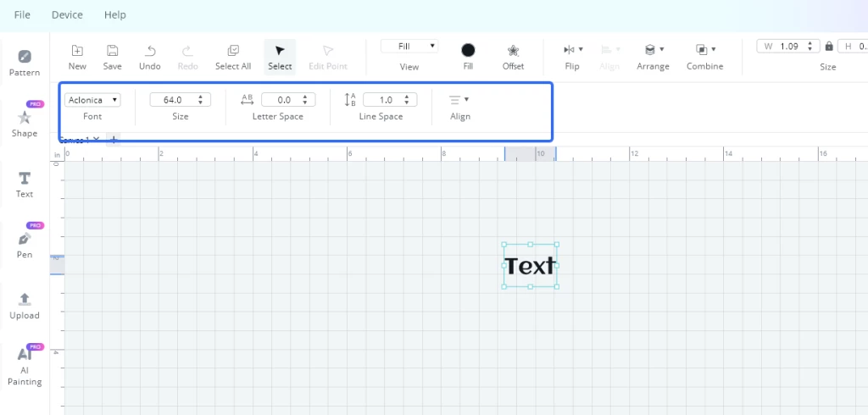Select the Pen tool
Screen dimensions: 868x415
25,244
